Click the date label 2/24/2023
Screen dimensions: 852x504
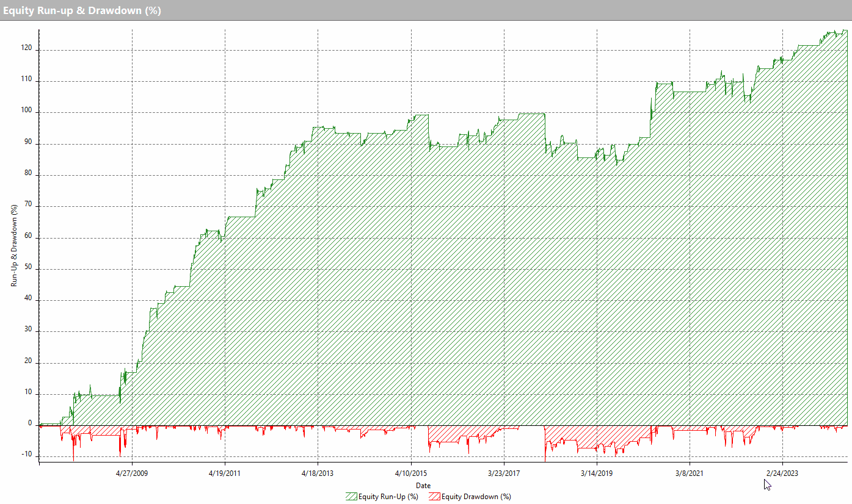point(782,473)
